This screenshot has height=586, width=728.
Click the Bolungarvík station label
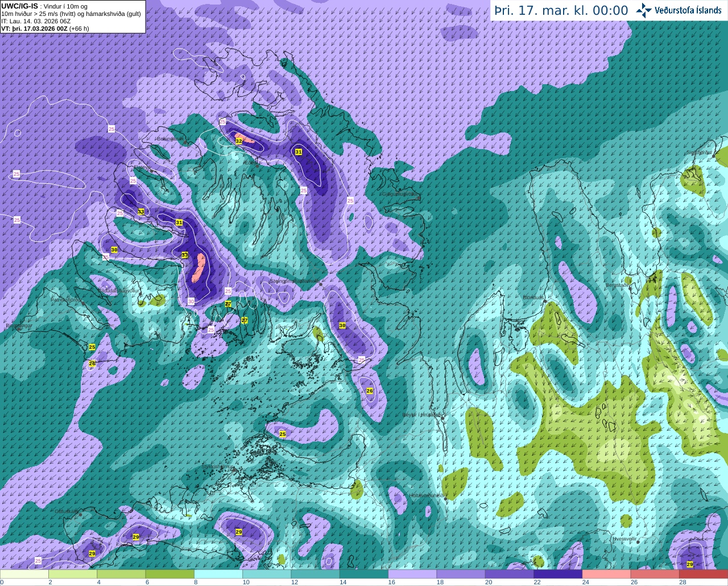[170, 138]
